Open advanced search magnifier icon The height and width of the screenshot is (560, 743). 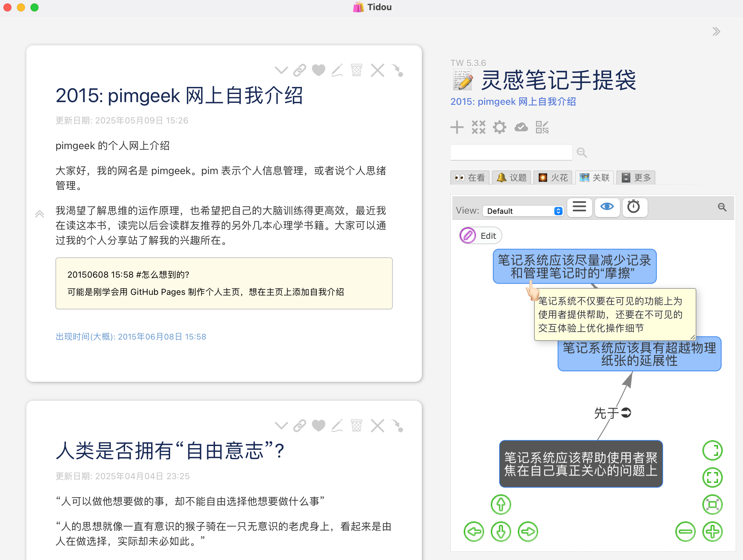[582, 153]
